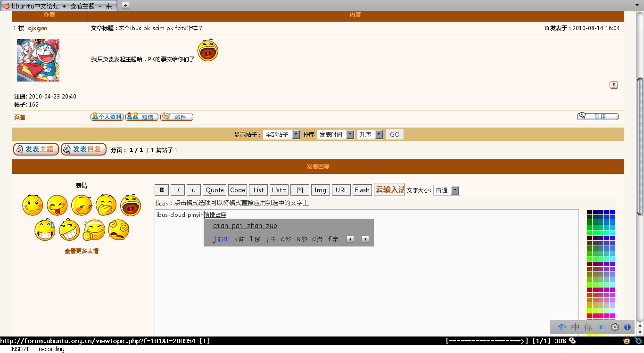Click the laughing emoticon in the post
Viewport: 644px width, 353px height.
[x=208, y=50]
